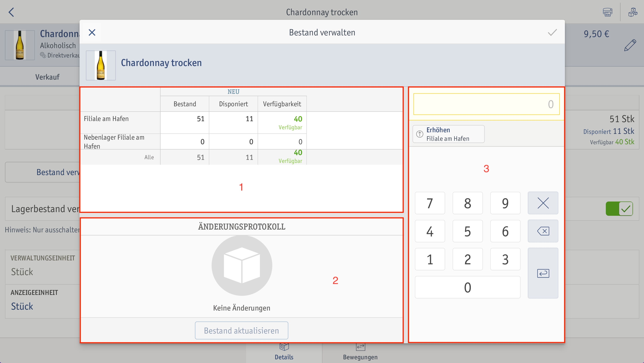Tap keypad digit 1
Viewport: 644px width, 363px height.
[x=430, y=259]
